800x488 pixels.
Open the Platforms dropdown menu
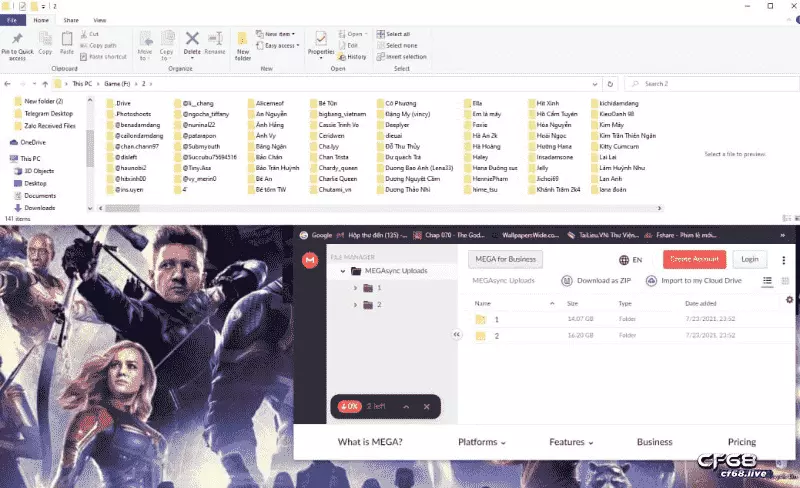[x=482, y=442]
